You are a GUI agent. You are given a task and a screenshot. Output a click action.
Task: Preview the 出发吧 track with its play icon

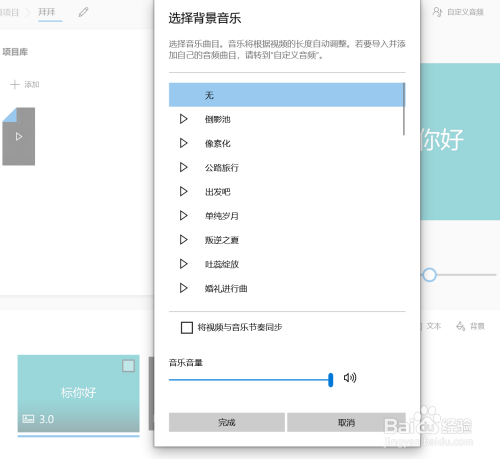click(x=183, y=192)
